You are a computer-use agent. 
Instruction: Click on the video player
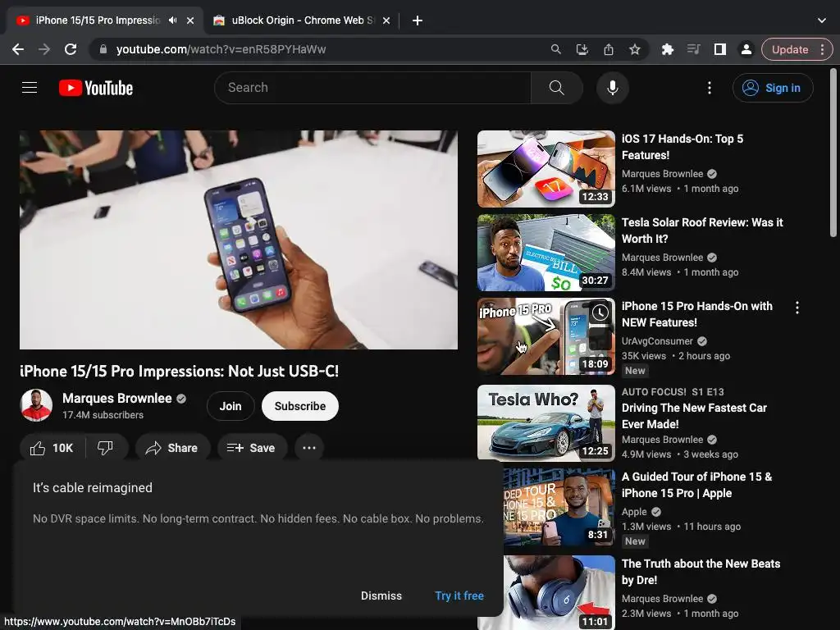pyautogui.click(x=239, y=240)
